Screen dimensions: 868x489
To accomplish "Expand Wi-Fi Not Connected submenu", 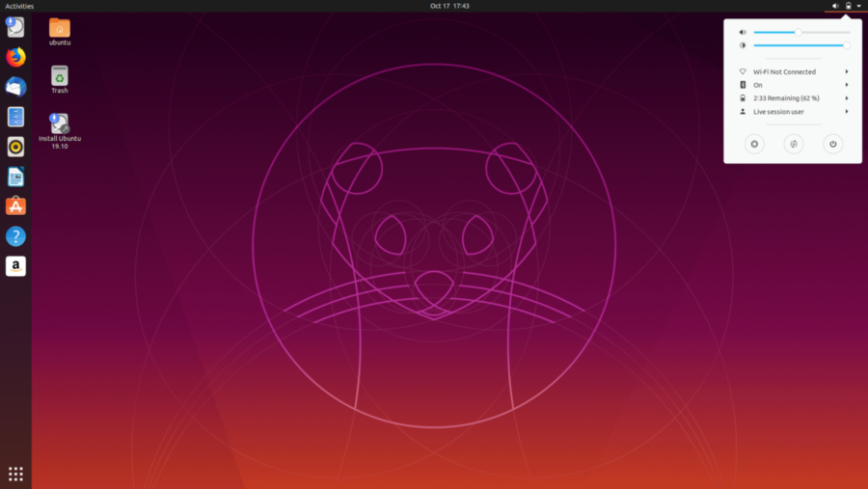I will click(793, 71).
